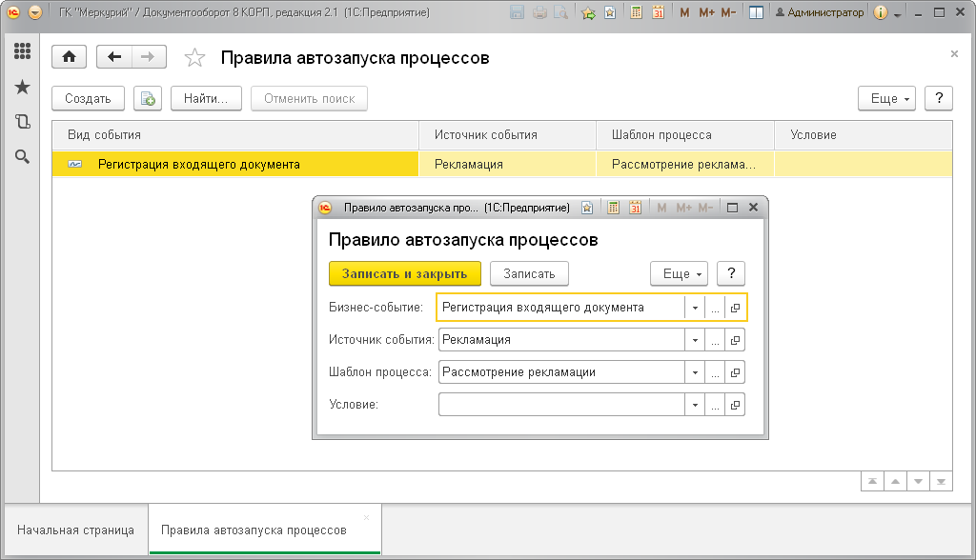Viewport: 976px width, 560px height.
Task: Open Favorites star in left sidebar
Action: [23, 87]
